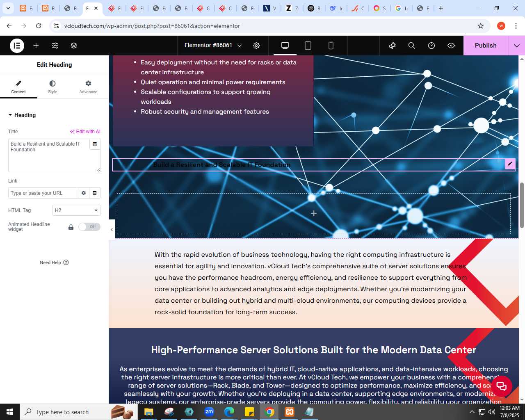Open the Help question mark icon
Image resolution: width=525 pixels, height=420 pixels.
point(431,46)
